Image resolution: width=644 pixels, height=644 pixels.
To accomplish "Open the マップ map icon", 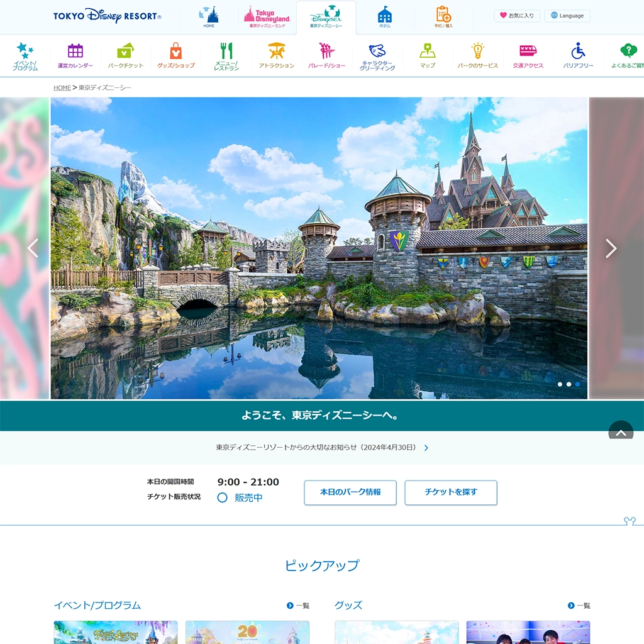I will (x=428, y=56).
